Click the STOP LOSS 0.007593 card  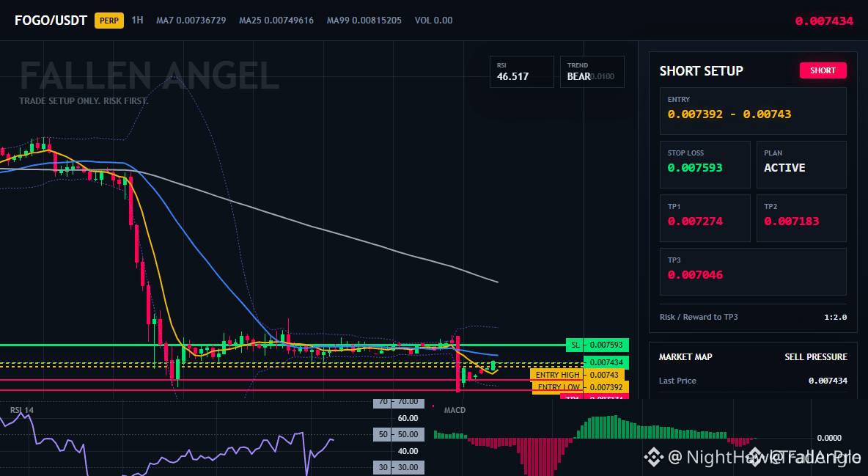click(x=705, y=164)
